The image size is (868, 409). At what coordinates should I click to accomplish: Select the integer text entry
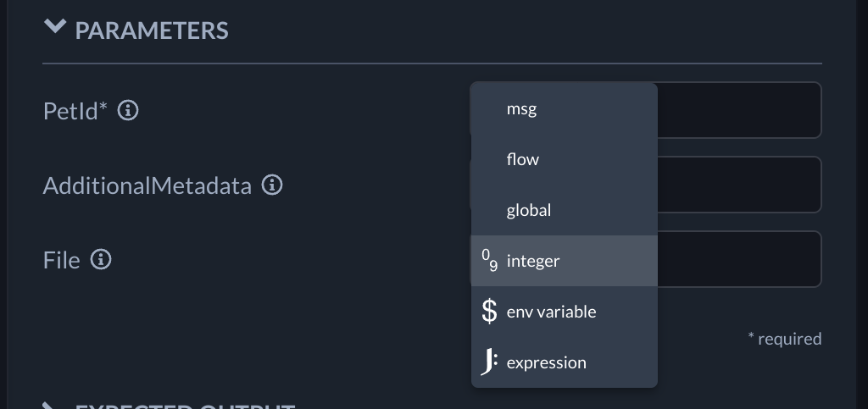[x=532, y=261]
